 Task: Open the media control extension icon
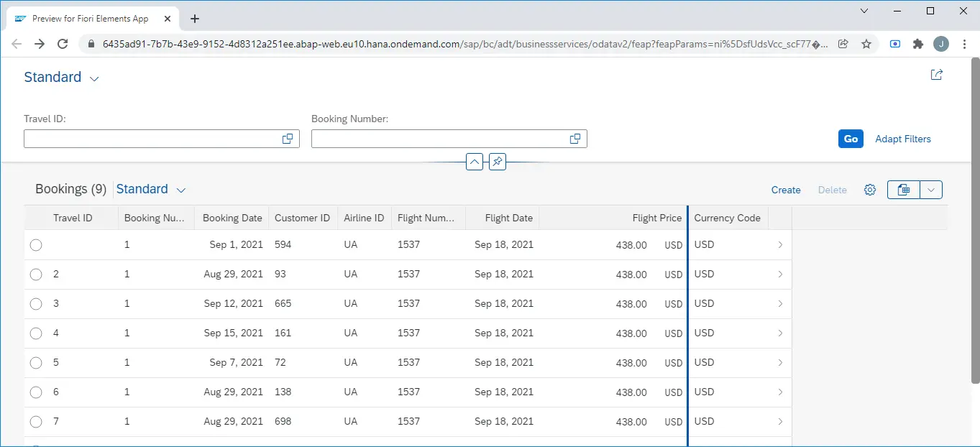click(895, 44)
